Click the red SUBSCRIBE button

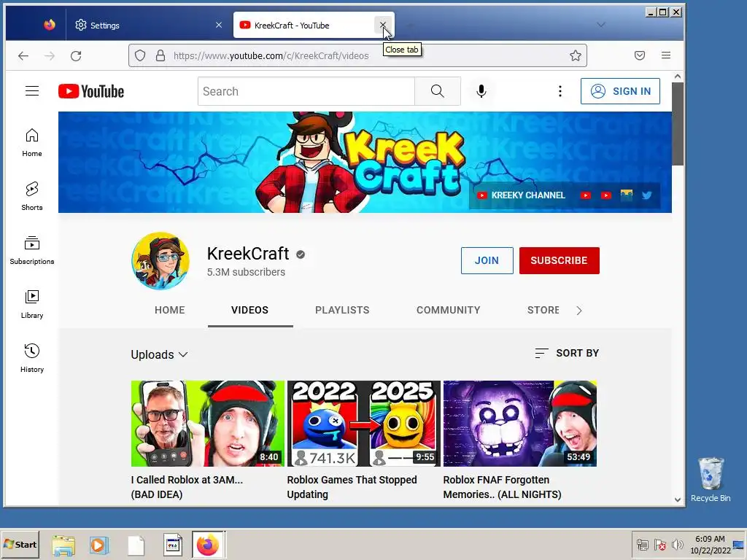point(560,260)
